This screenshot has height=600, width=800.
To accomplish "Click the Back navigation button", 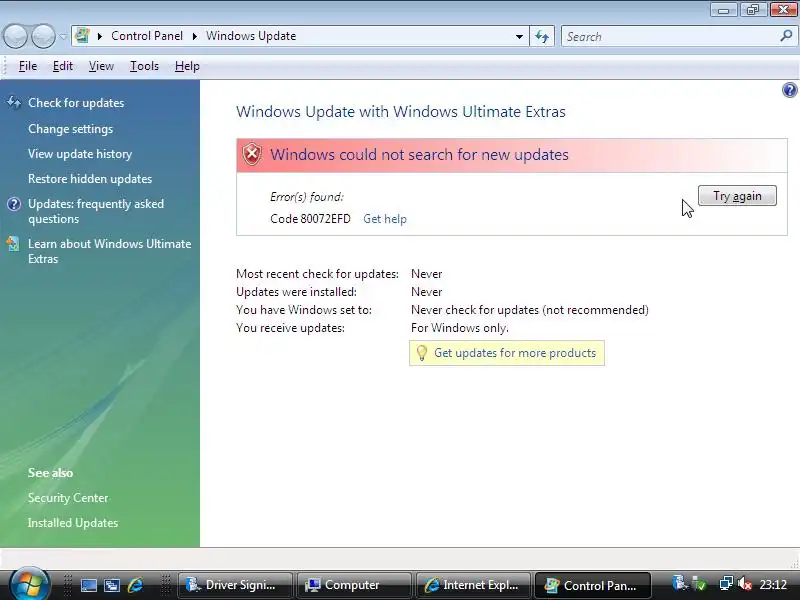I will pyautogui.click(x=15, y=36).
